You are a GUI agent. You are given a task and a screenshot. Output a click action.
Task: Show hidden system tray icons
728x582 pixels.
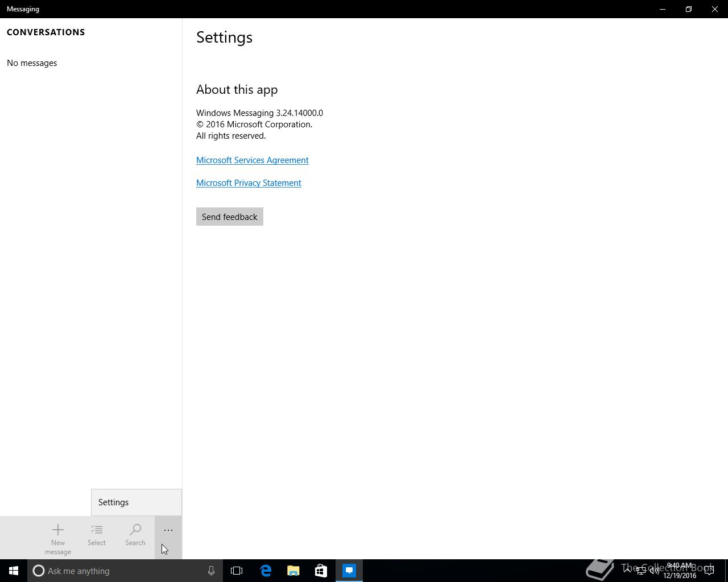click(627, 571)
